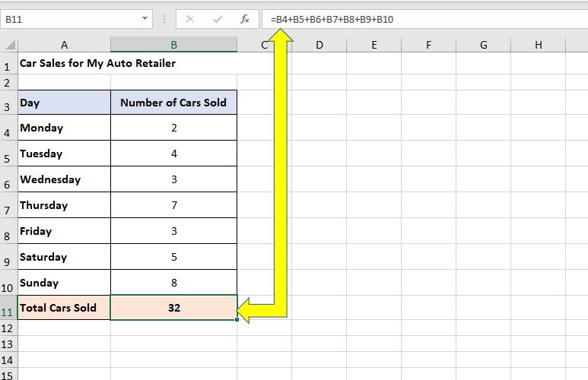Select the 'Thursday' cell
Viewport: 588px width, 380px height.
click(x=64, y=205)
